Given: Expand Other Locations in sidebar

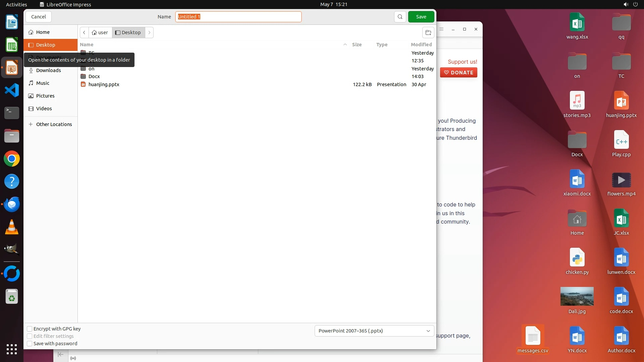Looking at the screenshot, I should click(x=54, y=124).
